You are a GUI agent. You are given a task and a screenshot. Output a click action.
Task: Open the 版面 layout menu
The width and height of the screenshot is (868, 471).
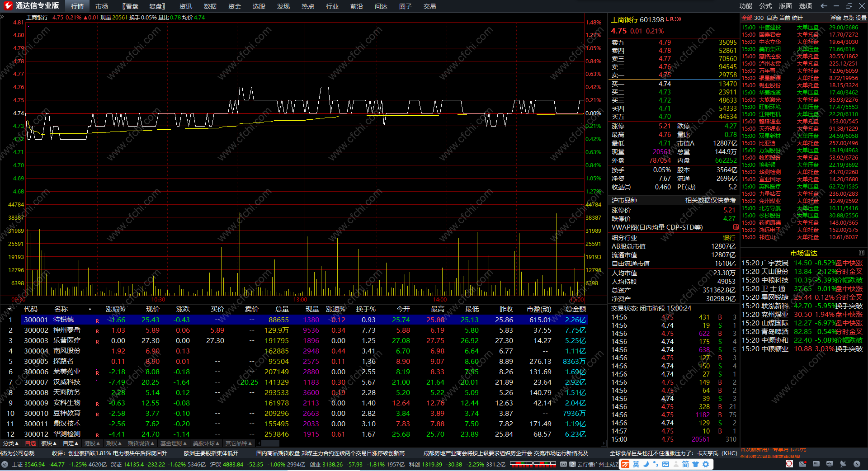[x=786, y=6]
